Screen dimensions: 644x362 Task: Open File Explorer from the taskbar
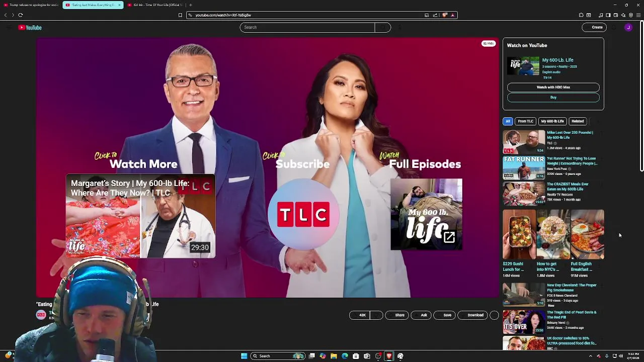(x=334, y=356)
